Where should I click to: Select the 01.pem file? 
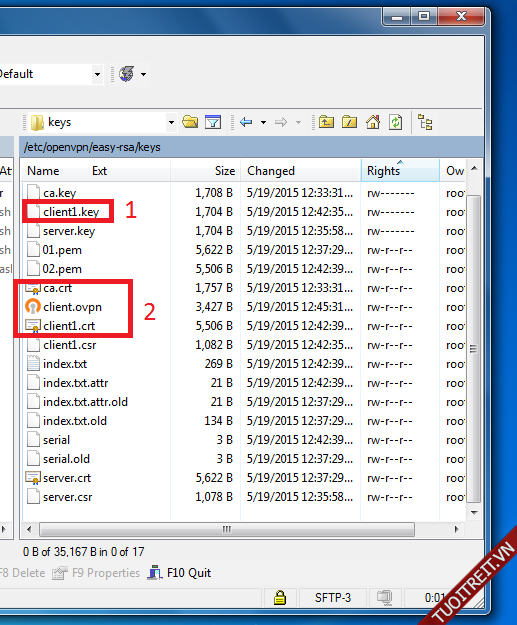click(x=62, y=250)
